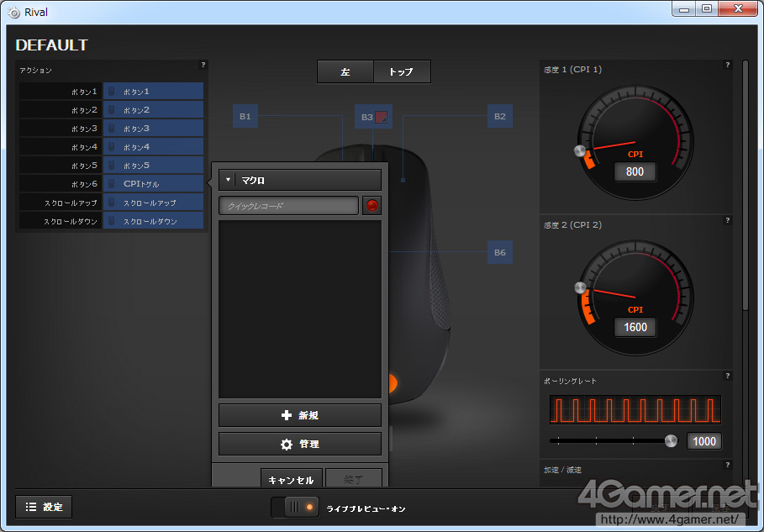
Task: Open CPIトグル assignment for ボタン6
Action: point(153,184)
